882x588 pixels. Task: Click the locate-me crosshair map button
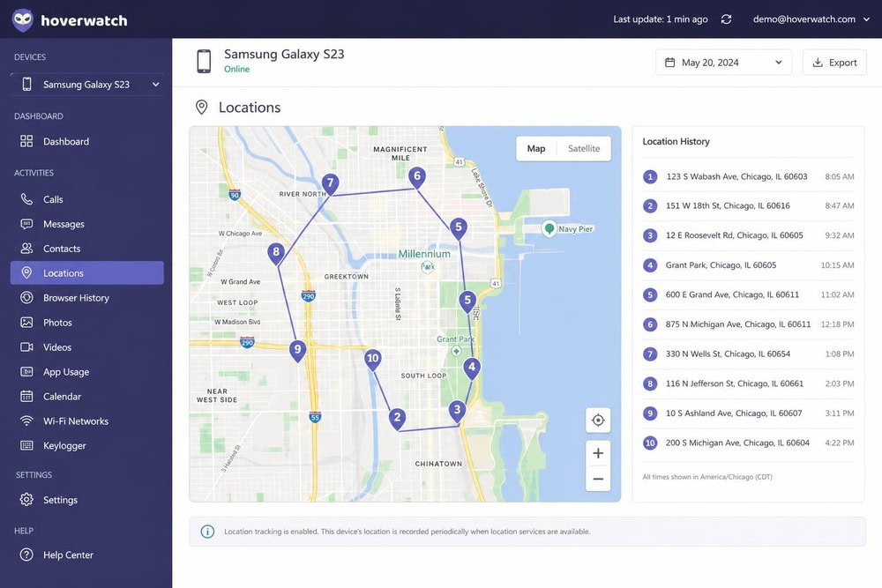click(598, 420)
